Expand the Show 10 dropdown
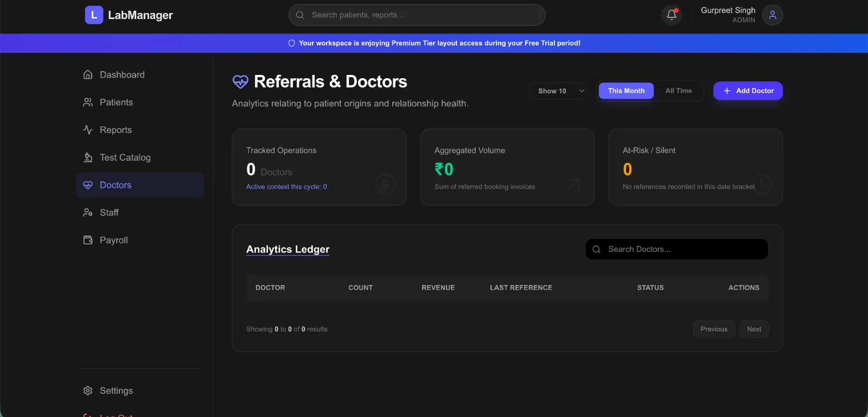 tap(558, 91)
